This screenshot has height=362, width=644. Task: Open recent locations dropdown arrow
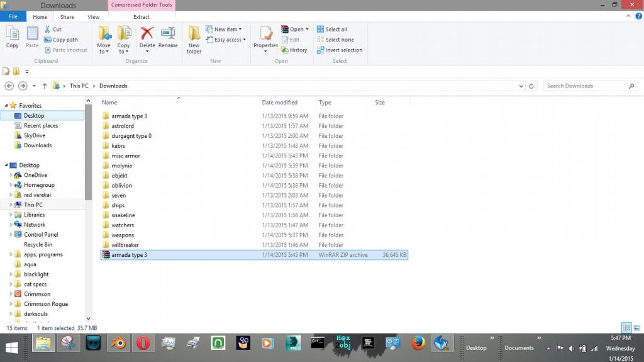pyautogui.click(x=34, y=86)
